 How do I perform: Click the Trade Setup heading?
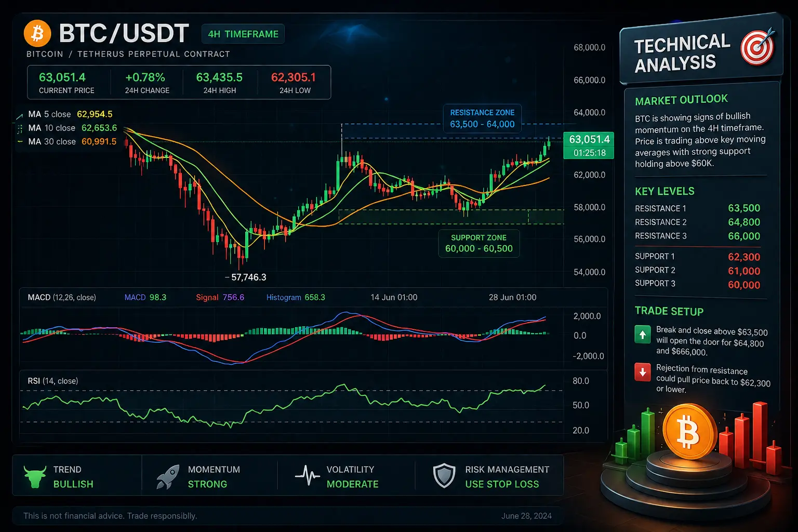coord(669,311)
